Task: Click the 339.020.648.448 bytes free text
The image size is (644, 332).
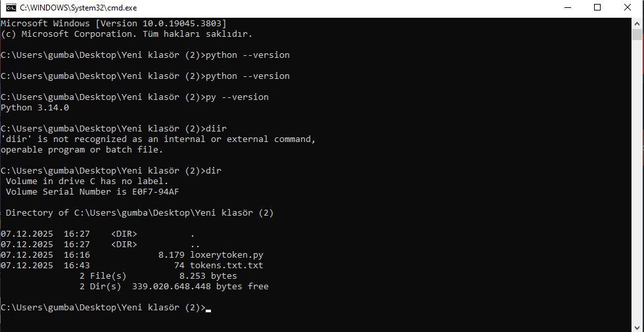Action: (x=200, y=287)
